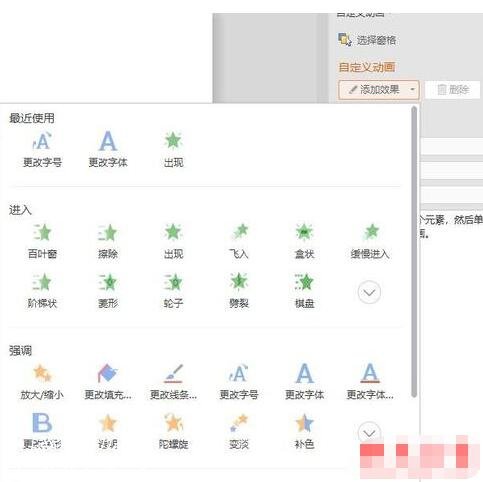
Task: Pick the 缓慢进入 animation
Action: (x=370, y=241)
